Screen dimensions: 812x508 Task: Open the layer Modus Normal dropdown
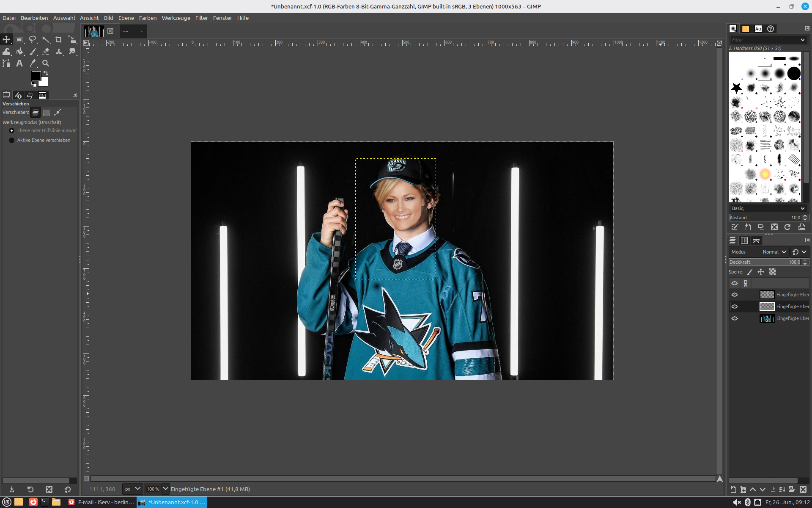(x=759, y=252)
